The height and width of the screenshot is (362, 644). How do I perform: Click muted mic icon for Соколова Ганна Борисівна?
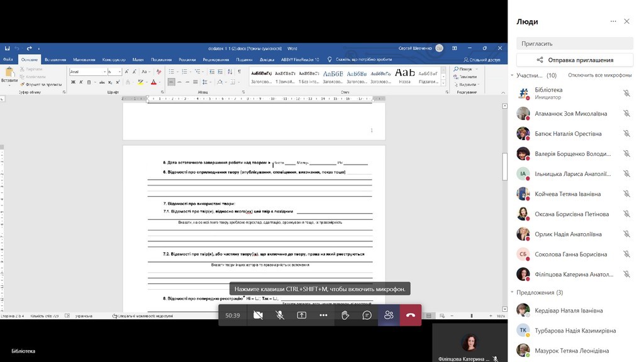[x=626, y=255]
